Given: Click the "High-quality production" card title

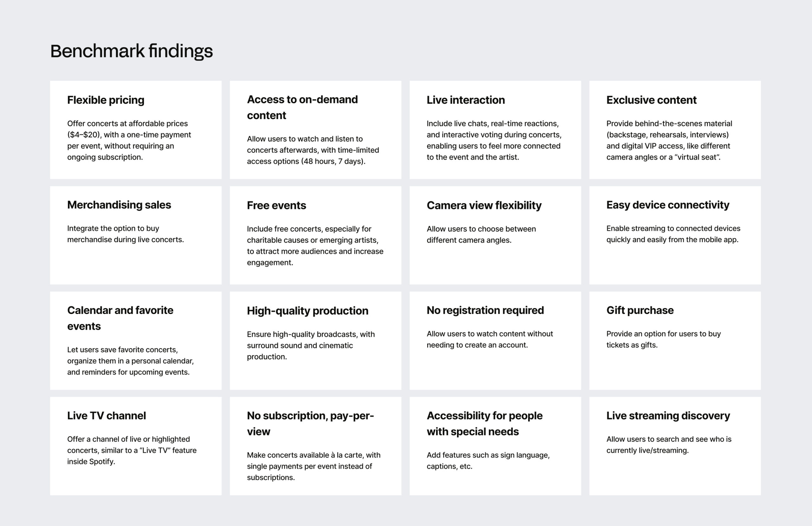Looking at the screenshot, I should click(x=307, y=311).
